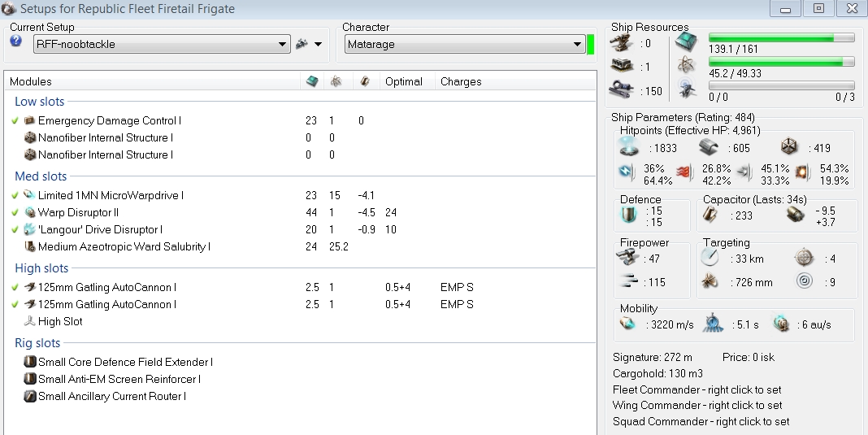Click the Cargohold: 130 m3 text
The height and width of the screenshot is (435, 868).
coord(658,373)
